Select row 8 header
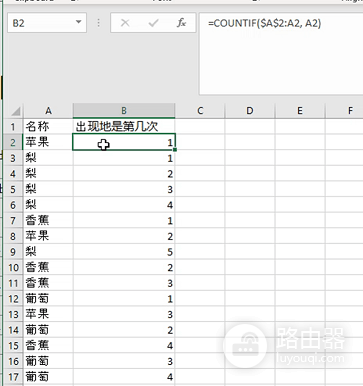The width and height of the screenshot is (363, 386). tap(13, 236)
